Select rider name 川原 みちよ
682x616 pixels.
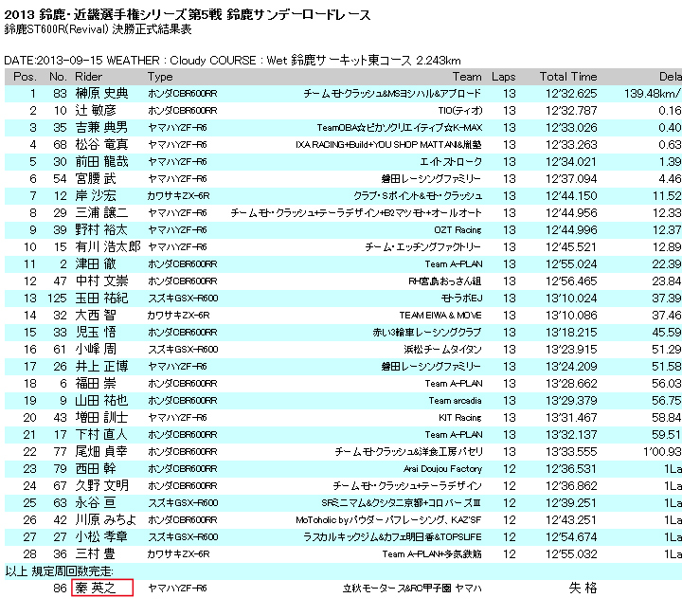(106, 519)
